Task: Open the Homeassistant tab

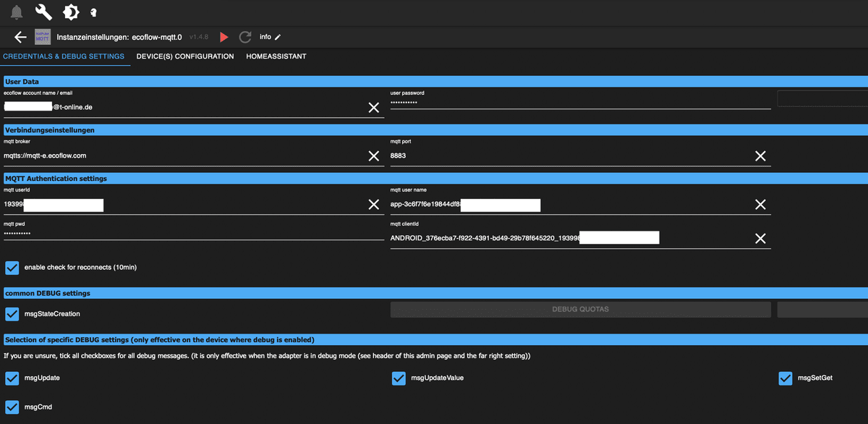Action: 276,56
